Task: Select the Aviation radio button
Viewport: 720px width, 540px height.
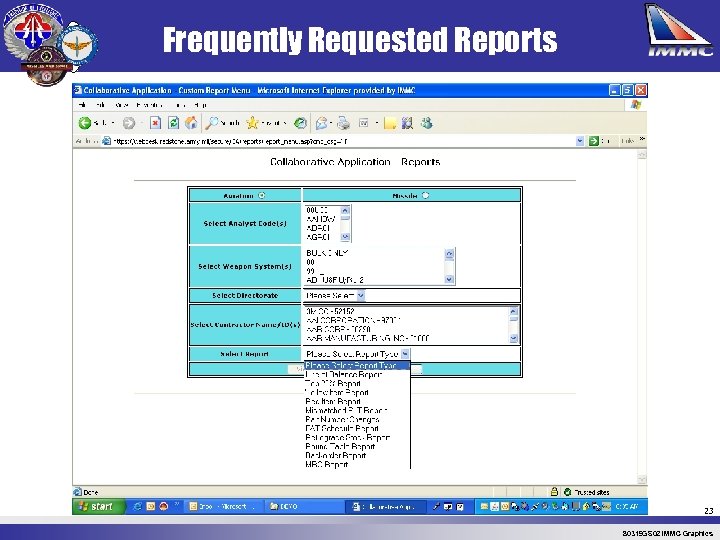Action: [262, 196]
